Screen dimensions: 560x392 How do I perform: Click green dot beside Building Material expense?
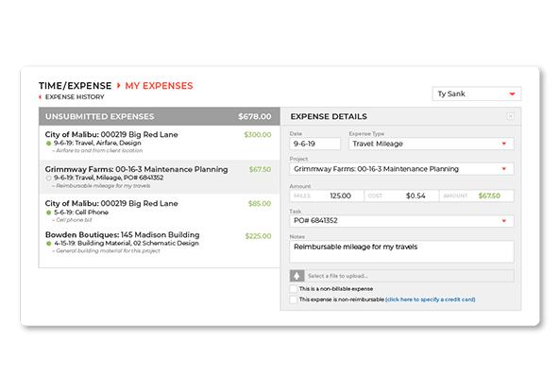point(49,244)
